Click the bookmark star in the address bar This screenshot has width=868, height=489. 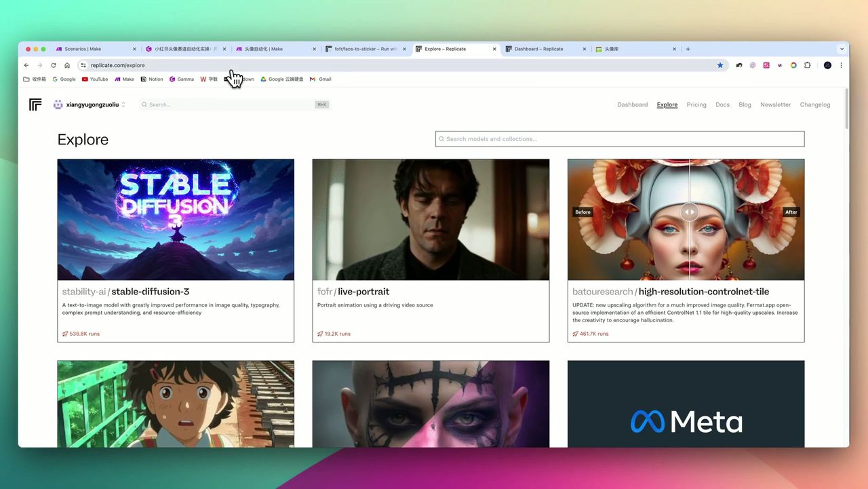[x=720, y=65]
